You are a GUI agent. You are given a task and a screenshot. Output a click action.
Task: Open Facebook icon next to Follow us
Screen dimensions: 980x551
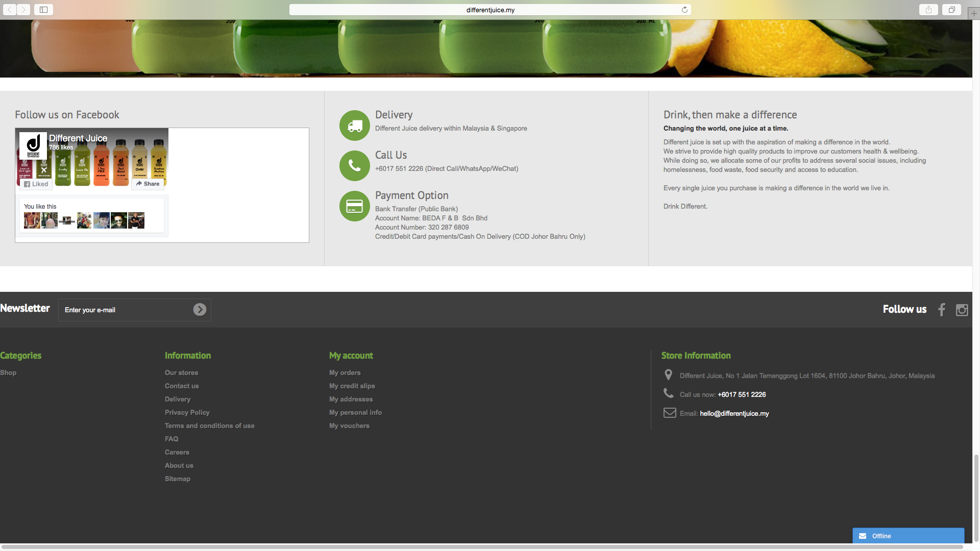942,310
